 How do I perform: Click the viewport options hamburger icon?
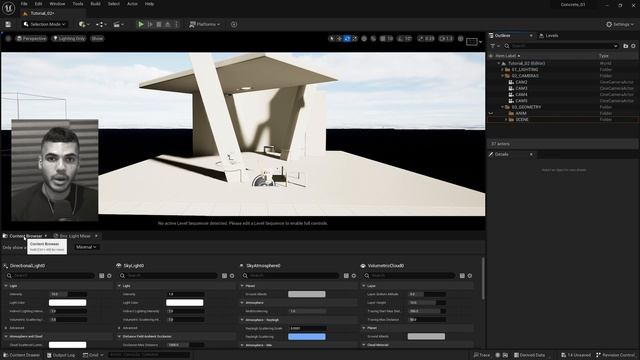tap(8, 38)
